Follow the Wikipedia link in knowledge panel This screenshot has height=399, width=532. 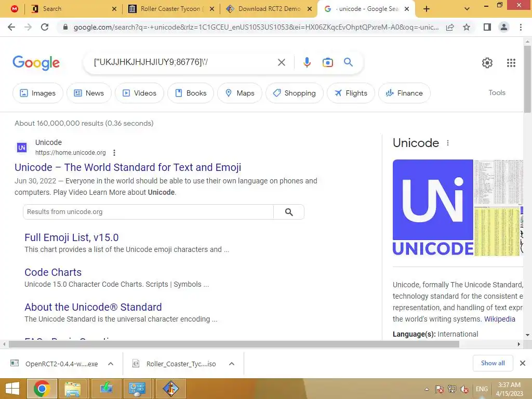coord(499,319)
